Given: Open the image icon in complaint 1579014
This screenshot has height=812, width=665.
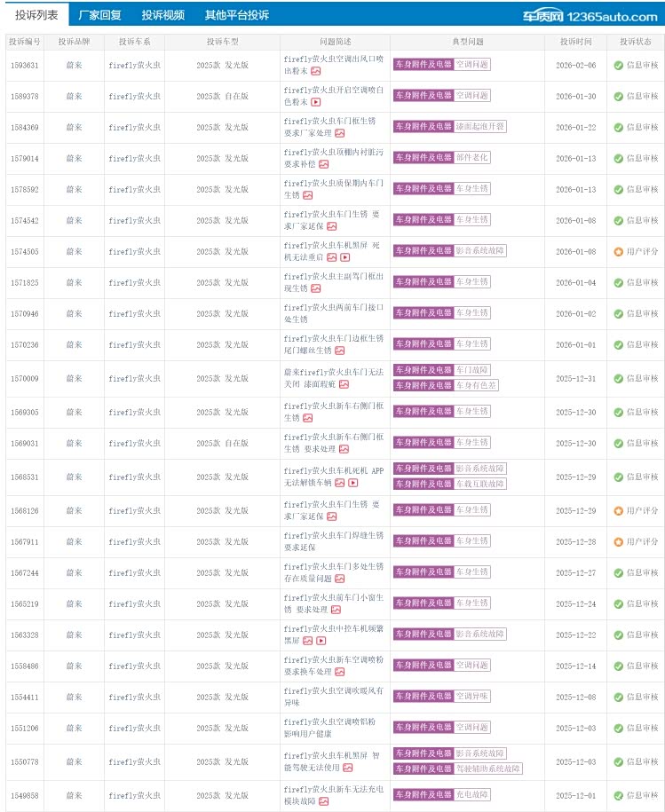Looking at the screenshot, I should (x=324, y=165).
